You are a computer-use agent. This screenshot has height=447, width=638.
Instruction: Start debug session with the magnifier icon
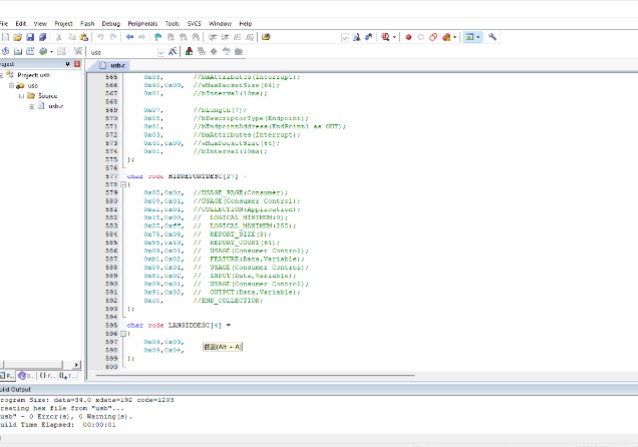point(385,37)
